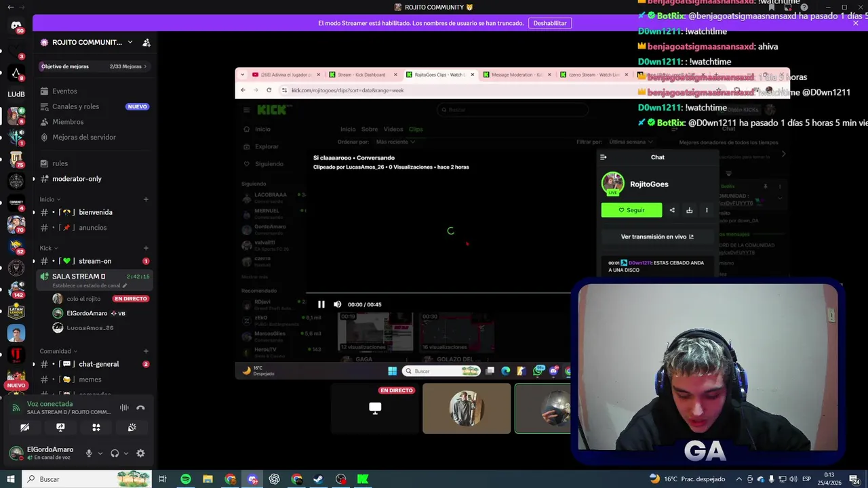Disconnect from voice call icon
Image resolution: width=868 pixels, height=488 pixels.
(140, 407)
